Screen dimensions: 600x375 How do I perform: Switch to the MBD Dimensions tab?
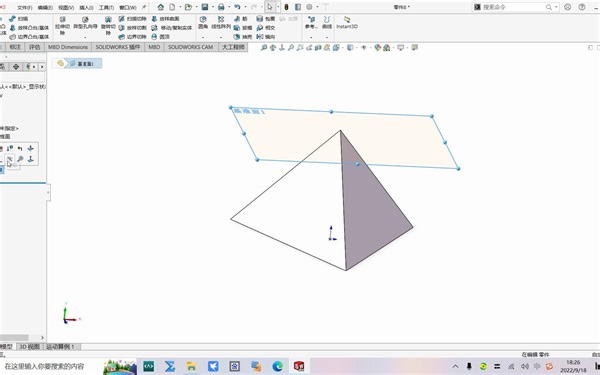[x=68, y=47]
